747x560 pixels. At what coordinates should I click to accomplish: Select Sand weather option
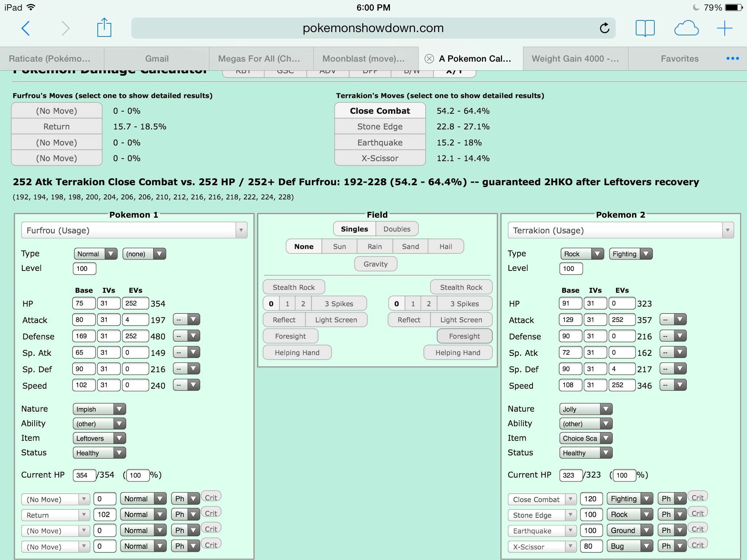point(410,246)
